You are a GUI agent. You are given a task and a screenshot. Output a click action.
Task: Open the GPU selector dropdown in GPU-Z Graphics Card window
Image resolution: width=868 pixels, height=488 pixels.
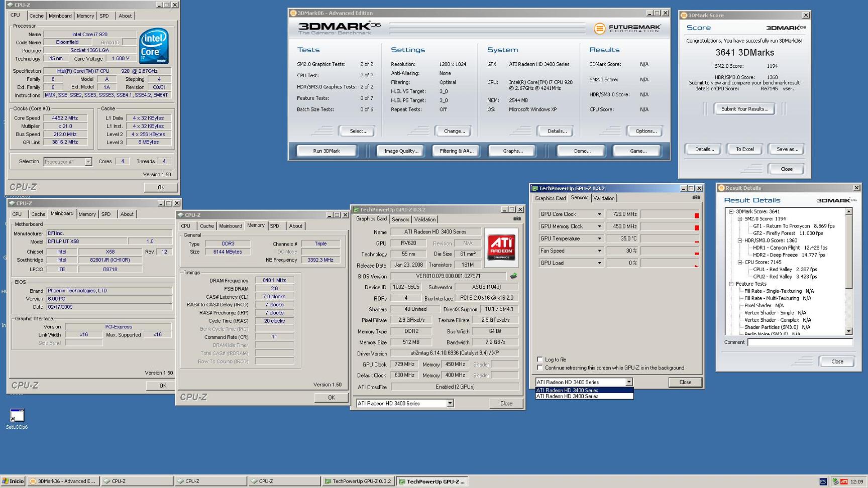(x=450, y=403)
